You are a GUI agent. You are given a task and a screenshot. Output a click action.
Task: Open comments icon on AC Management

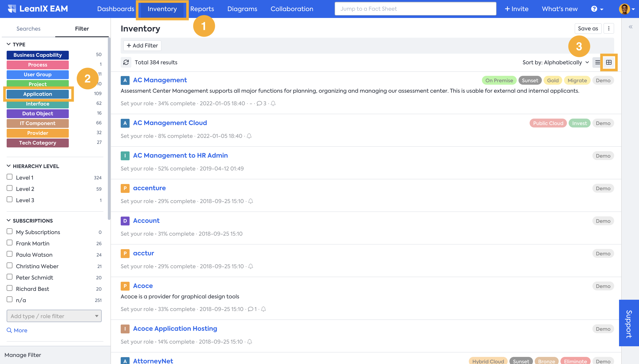pyautogui.click(x=259, y=104)
